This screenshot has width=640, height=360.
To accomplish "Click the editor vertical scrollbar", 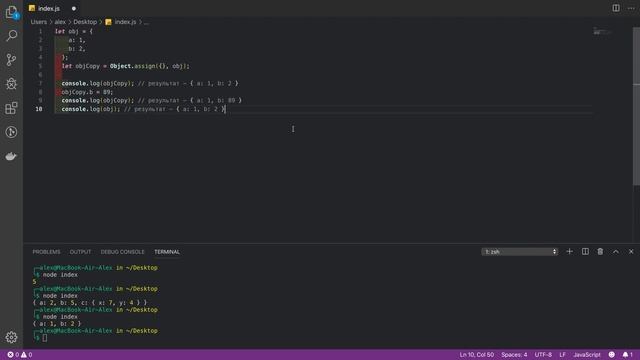I will click(636, 106).
